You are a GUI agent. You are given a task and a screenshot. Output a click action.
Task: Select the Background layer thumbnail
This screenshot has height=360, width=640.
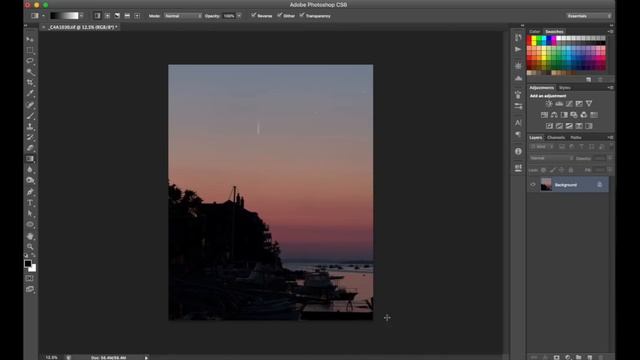tap(546, 184)
